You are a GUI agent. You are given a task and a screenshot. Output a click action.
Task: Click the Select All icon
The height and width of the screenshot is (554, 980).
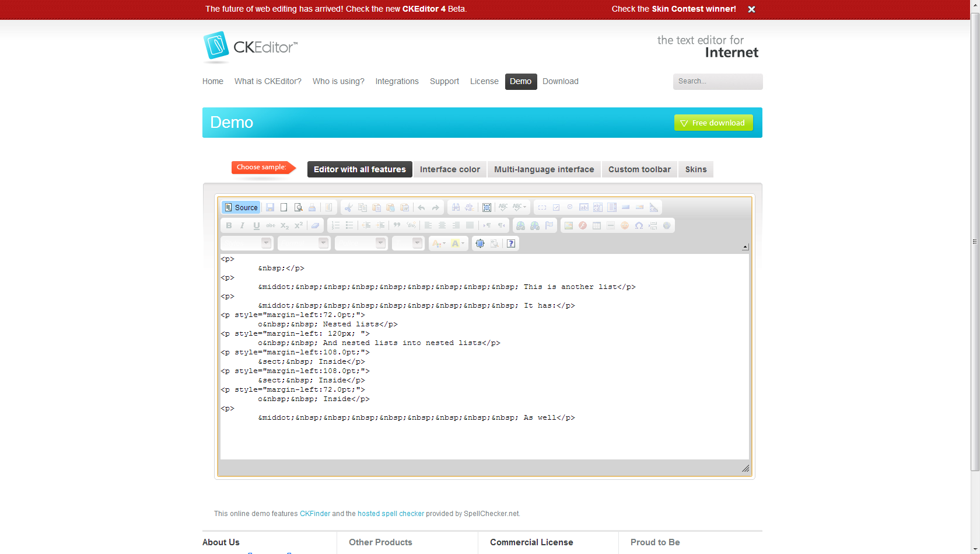tap(487, 207)
